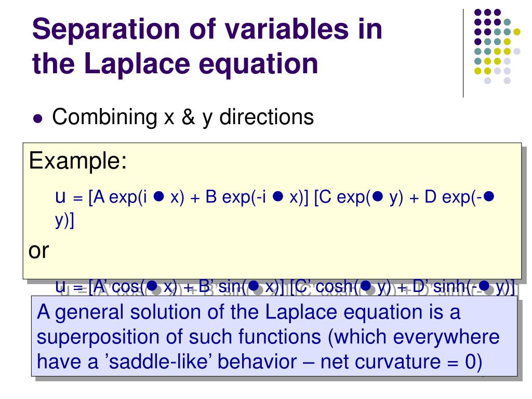This screenshot has width=532, height=399.
Task: Click the decorative dot grid in corner
Action: tap(497, 46)
